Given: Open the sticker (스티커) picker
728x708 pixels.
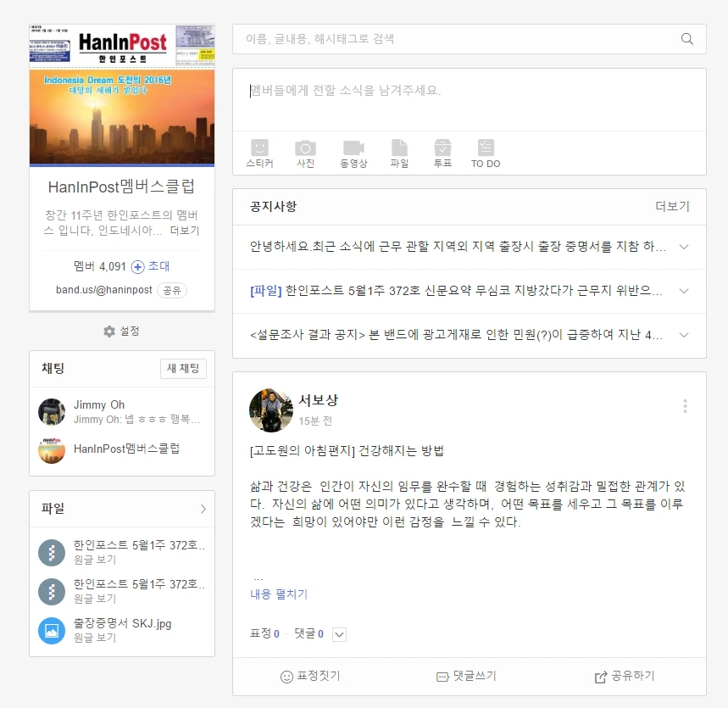Looking at the screenshot, I should tap(259, 153).
